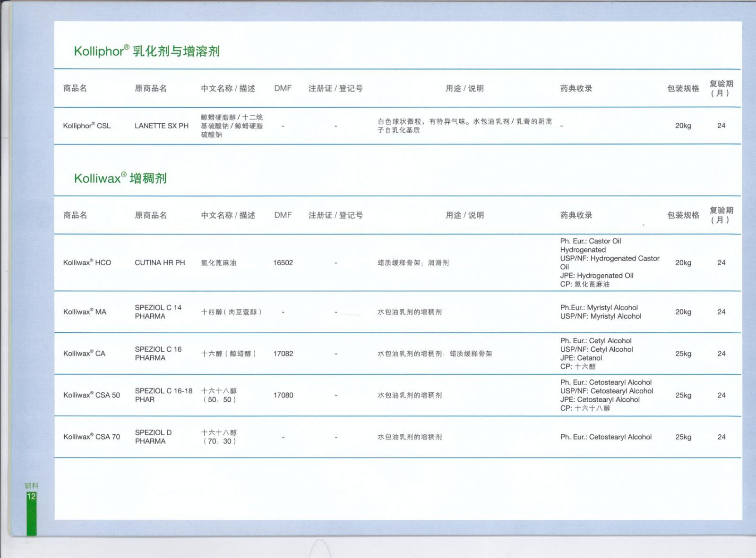Click retest period 24 in Kolliwax HCO row
The height and width of the screenshot is (558, 756).
(722, 262)
